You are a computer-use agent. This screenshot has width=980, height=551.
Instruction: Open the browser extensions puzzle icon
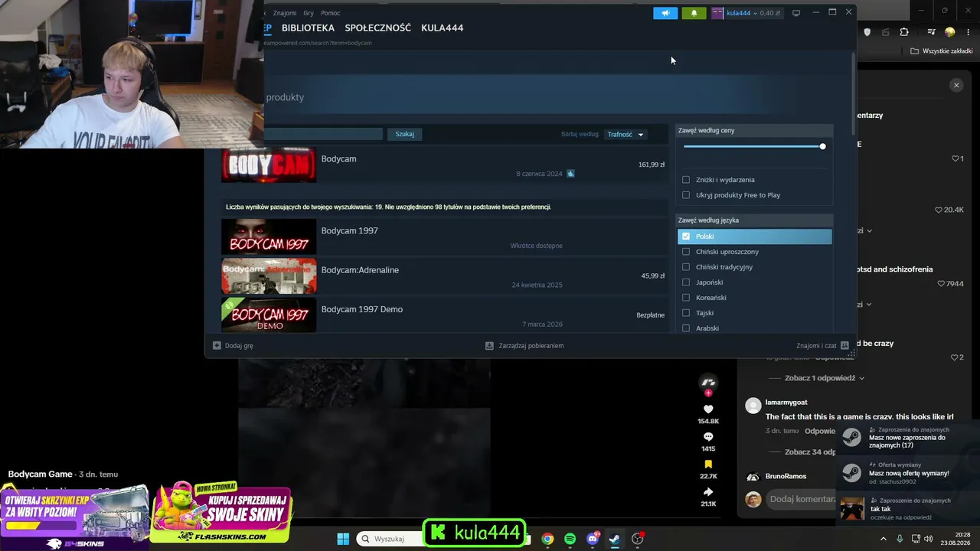904,32
